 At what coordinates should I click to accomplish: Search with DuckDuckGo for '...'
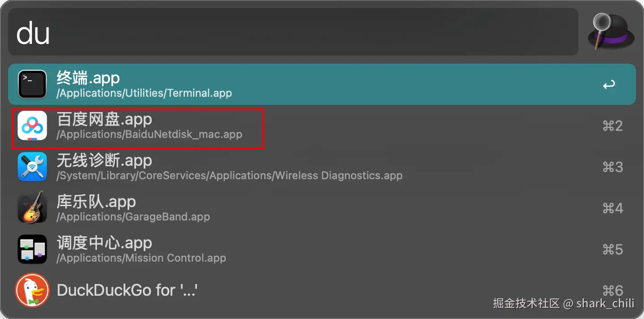tap(127, 290)
